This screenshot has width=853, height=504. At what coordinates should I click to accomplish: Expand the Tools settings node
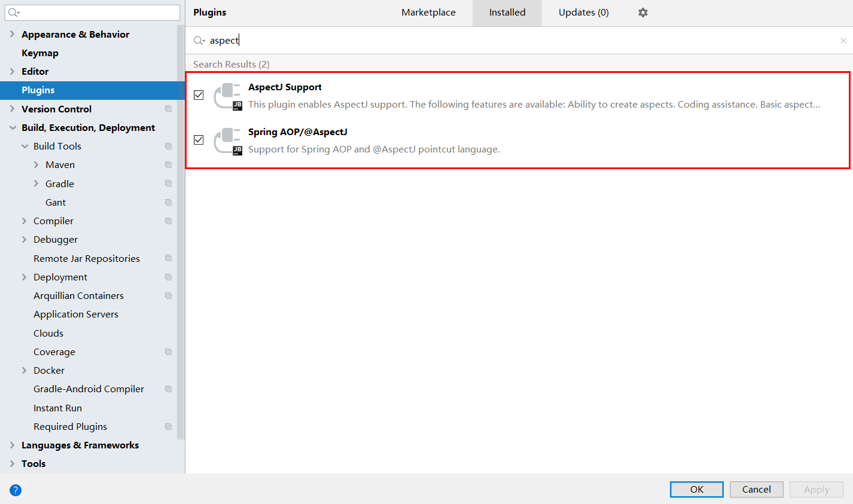click(x=12, y=463)
